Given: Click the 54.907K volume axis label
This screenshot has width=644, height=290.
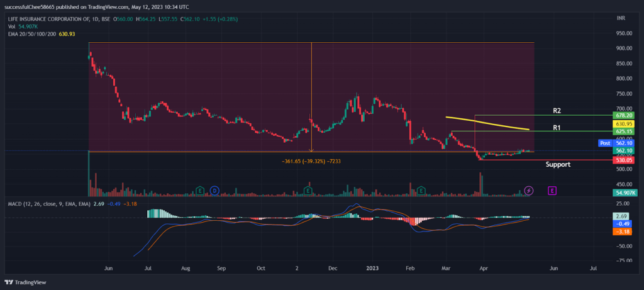Looking at the screenshot, I should click(625, 192).
